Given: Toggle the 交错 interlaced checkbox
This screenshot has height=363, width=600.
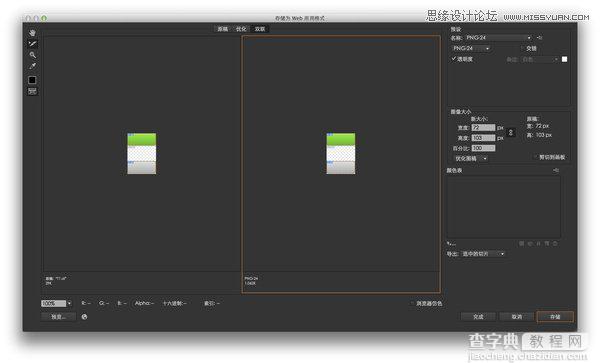Looking at the screenshot, I should click(523, 49).
